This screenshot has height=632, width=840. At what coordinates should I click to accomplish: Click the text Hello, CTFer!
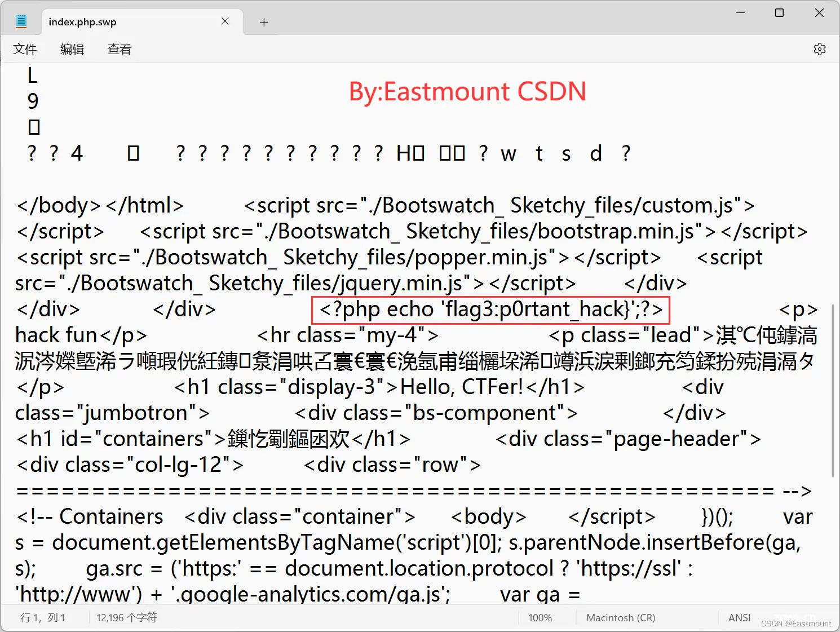462,387
